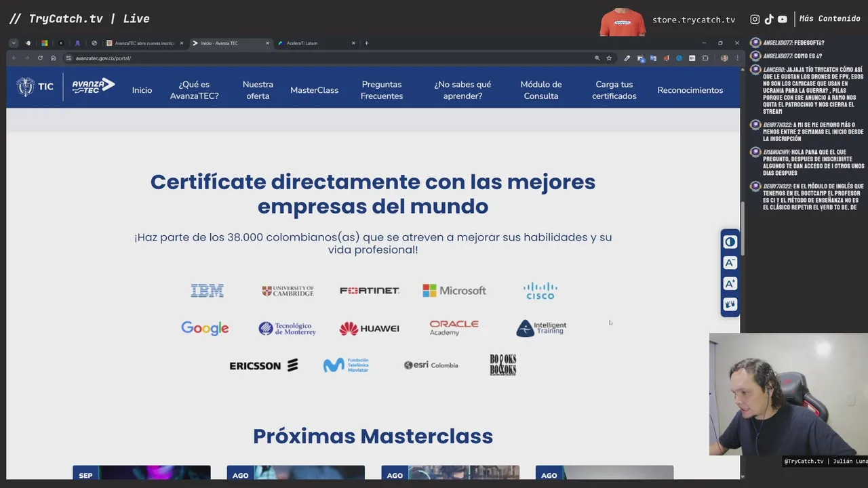The height and width of the screenshot is (488, 868).
Task: Open the Chrome profile avatar
Action: pyautogui.click(x=724, y=58)
